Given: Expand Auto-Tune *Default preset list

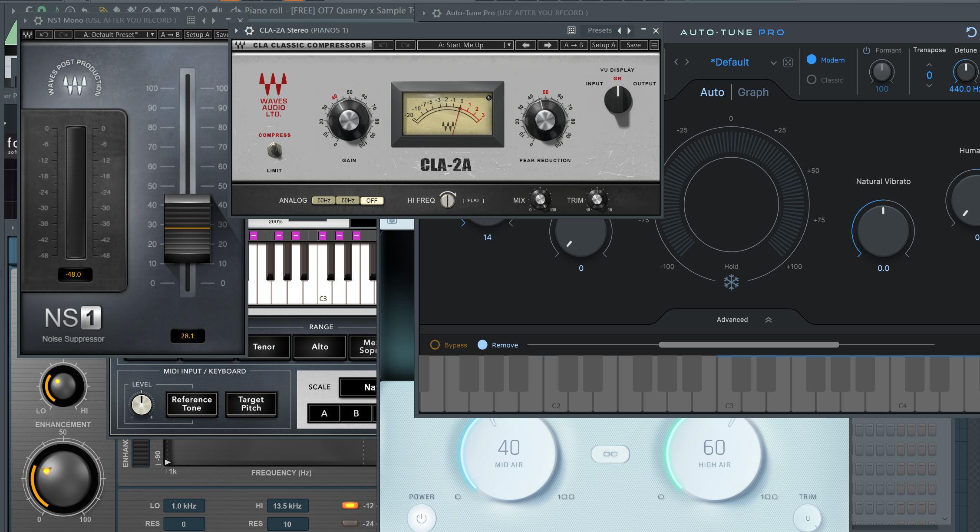Looking at the screenshot, I should pos(774,63).
